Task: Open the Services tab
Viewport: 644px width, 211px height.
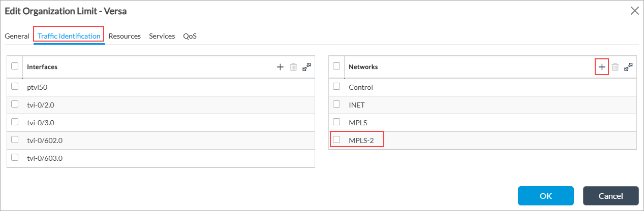Action: pos(162,37)
